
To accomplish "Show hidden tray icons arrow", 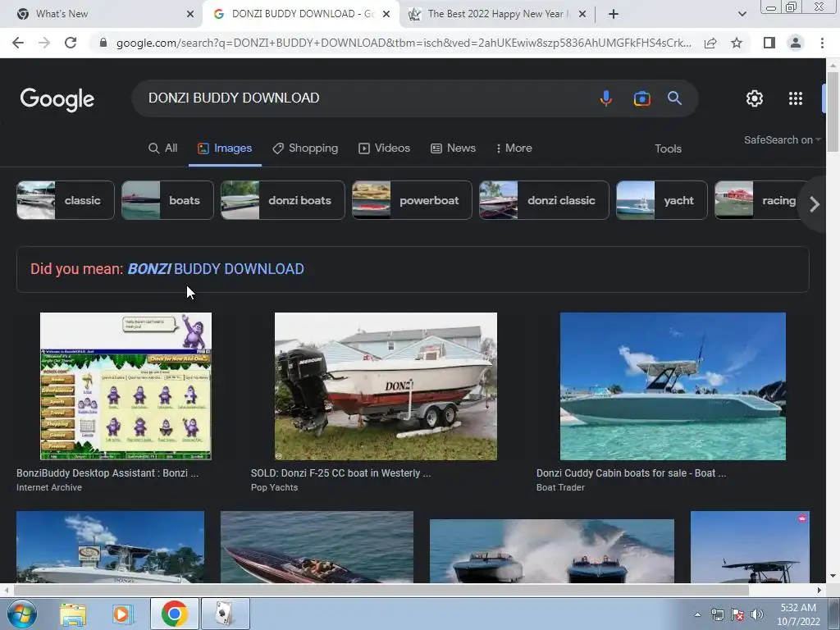I will click(697, 615).
